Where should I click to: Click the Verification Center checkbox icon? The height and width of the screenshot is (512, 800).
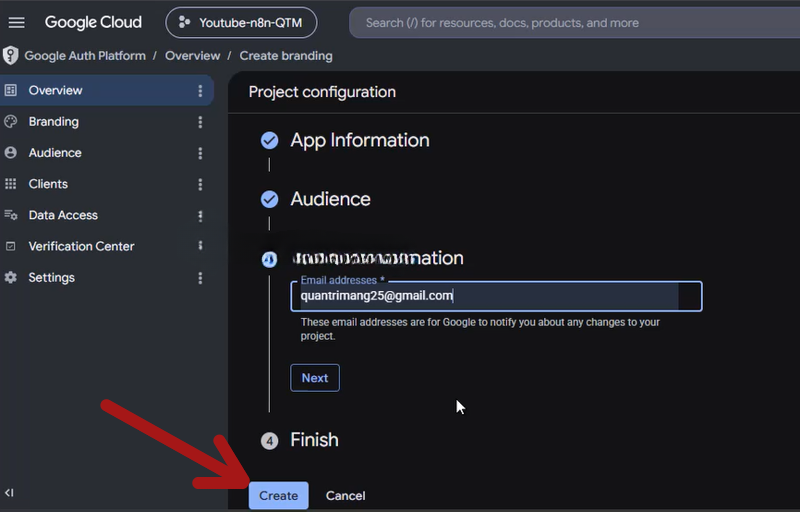click(x=11, y=246)
